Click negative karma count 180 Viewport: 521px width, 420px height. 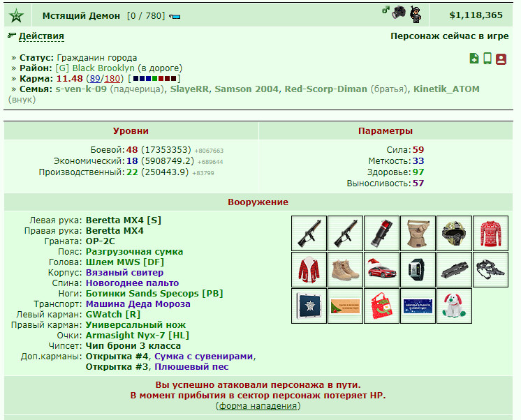(112, 79)
